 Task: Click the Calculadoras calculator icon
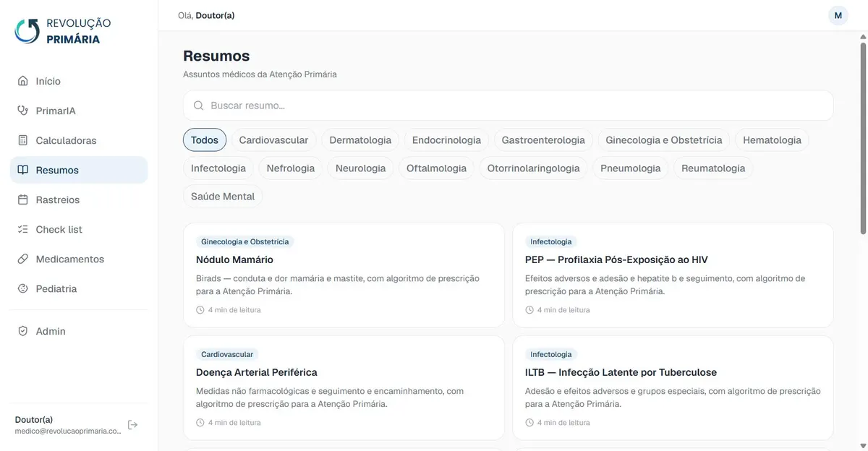click(x=22, y=140)
